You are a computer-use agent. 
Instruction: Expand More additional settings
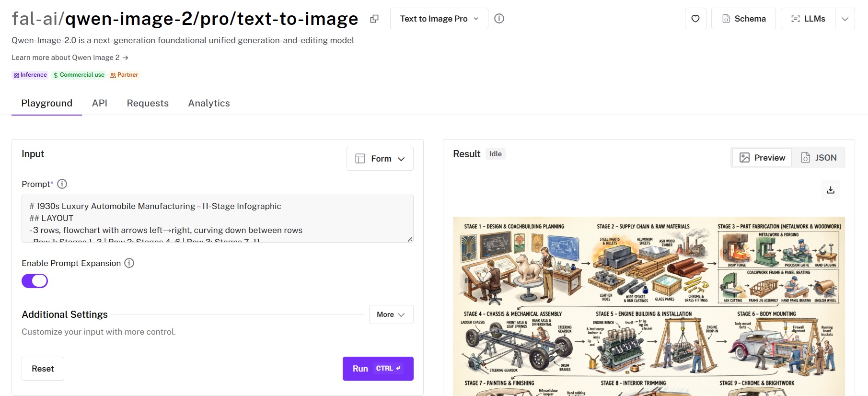[391, 314]
